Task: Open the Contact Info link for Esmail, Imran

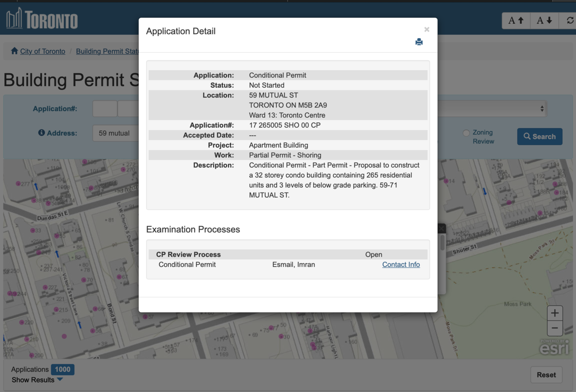Action: (x=401, y=264)
